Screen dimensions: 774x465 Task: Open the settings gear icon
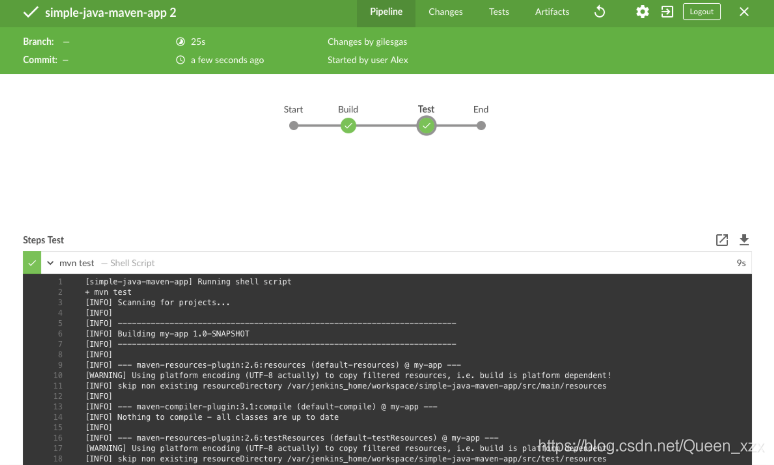pos(642,12)
